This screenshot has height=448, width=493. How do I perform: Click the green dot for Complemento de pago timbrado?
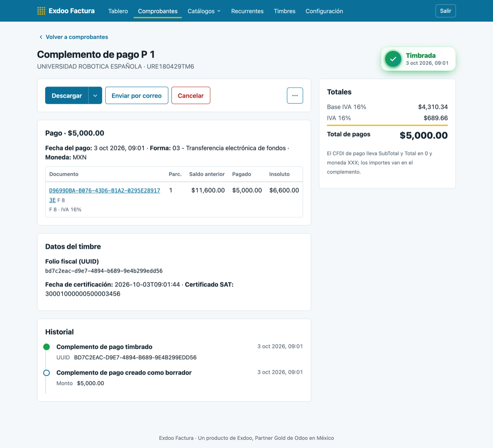pyautogui.click(x=46, y=347)
